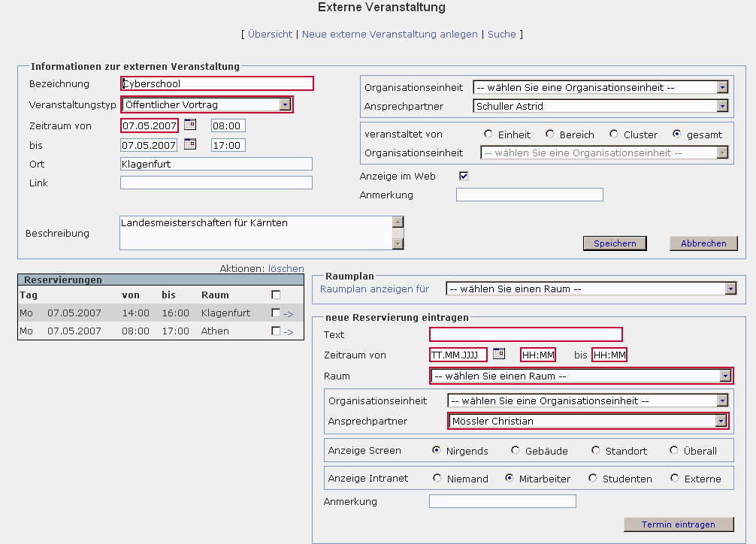Tick the select-all checkbox in Reservierungen header
The height and width of the screenshot is (544, 756).
(276, 295)
